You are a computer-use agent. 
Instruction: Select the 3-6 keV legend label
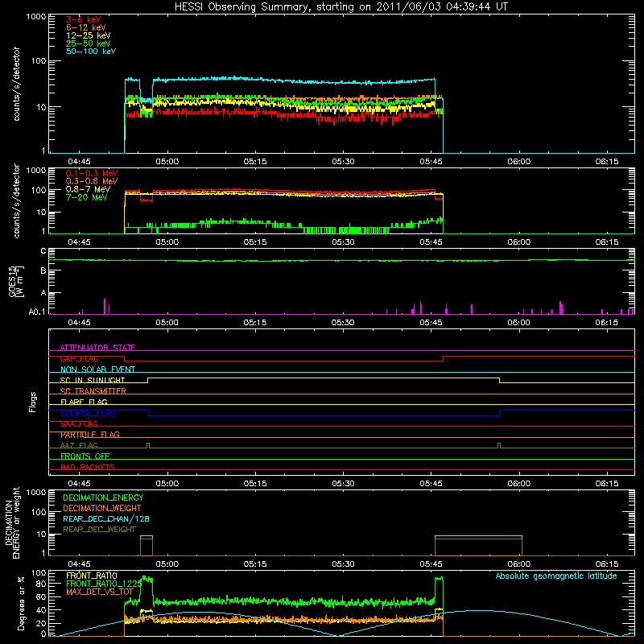84,19
